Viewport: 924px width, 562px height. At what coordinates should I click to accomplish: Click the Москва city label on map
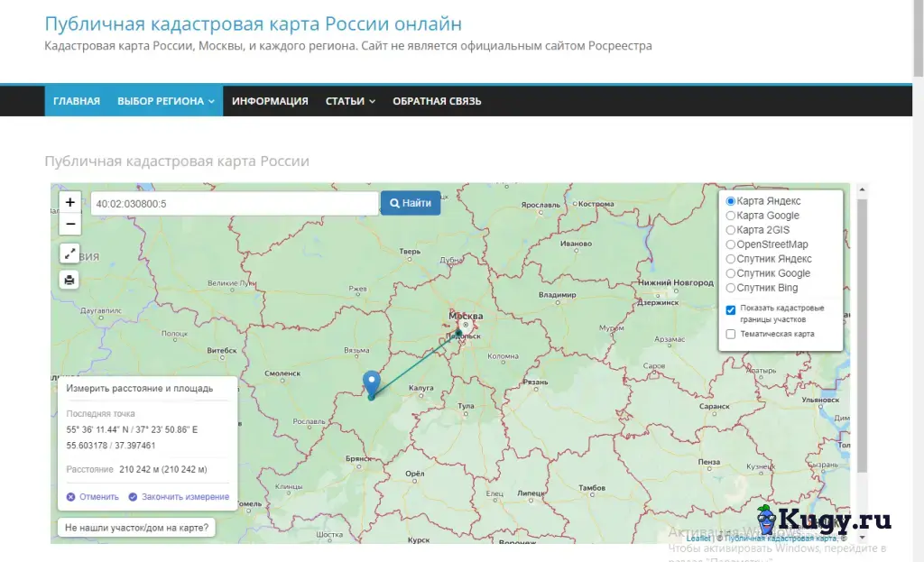tap(466, 316)
